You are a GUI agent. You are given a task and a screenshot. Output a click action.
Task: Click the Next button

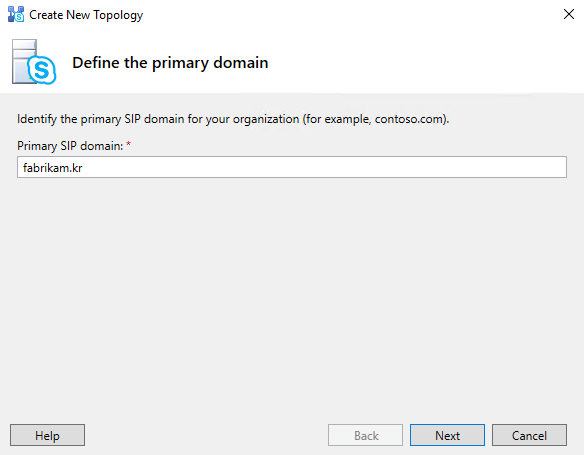point(447,435)
